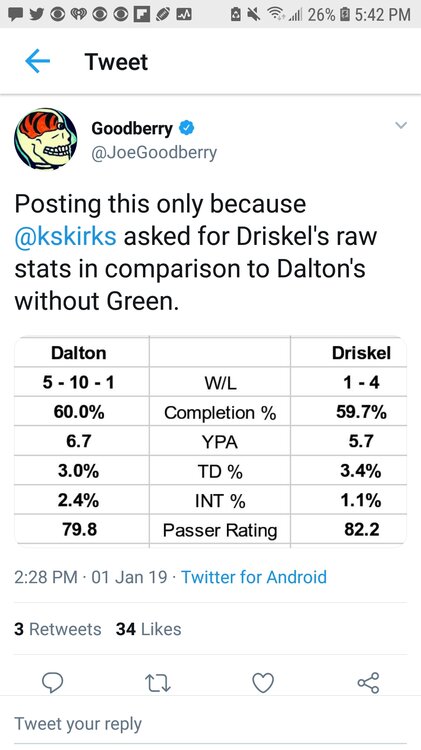
Task: Tap the reply speech bubble icon
Action: (x=53, y=683)
